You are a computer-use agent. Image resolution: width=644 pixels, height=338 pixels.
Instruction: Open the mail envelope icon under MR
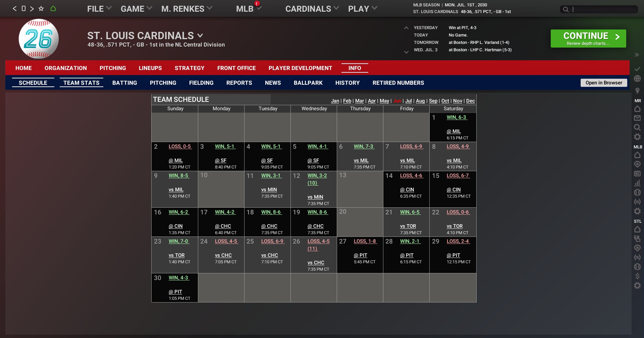point(637,118)
